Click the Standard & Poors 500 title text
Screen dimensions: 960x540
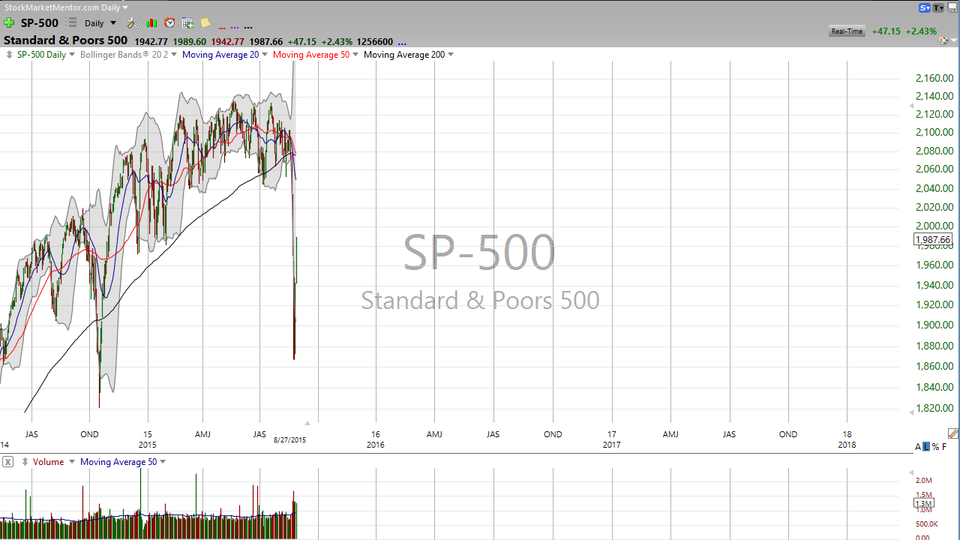coord(66,40)
